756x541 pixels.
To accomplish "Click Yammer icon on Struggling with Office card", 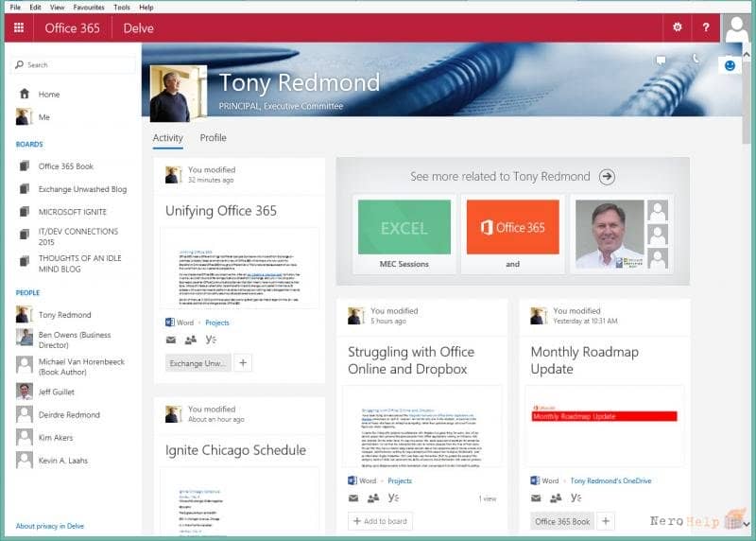I will [x=393, y=497].
